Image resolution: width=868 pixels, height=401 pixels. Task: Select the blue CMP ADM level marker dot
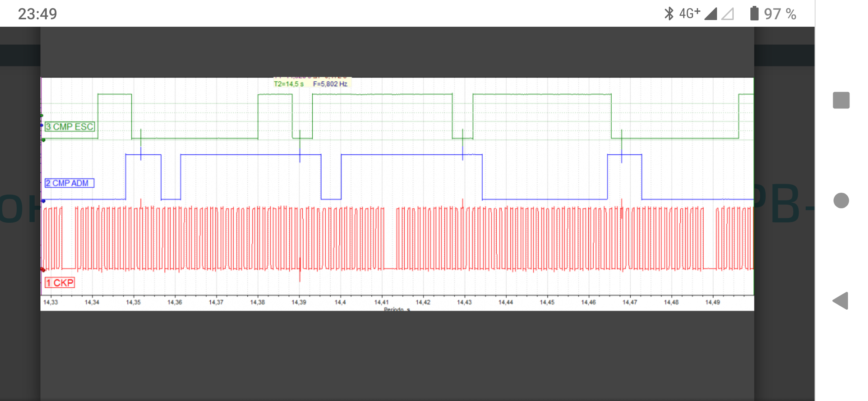pyautogui.click(x=43, y=201)
